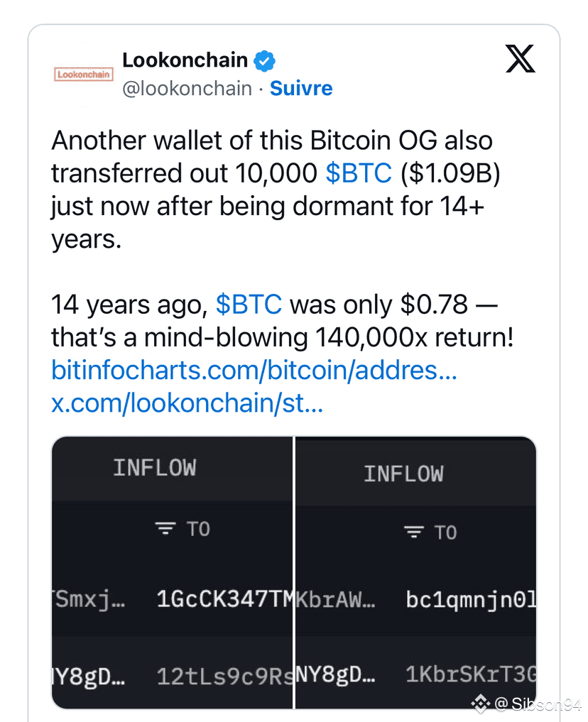Click the first $BTC cashtag in the tweet
The height and width of the screenshot is (722, 588).
click(359, 173)
